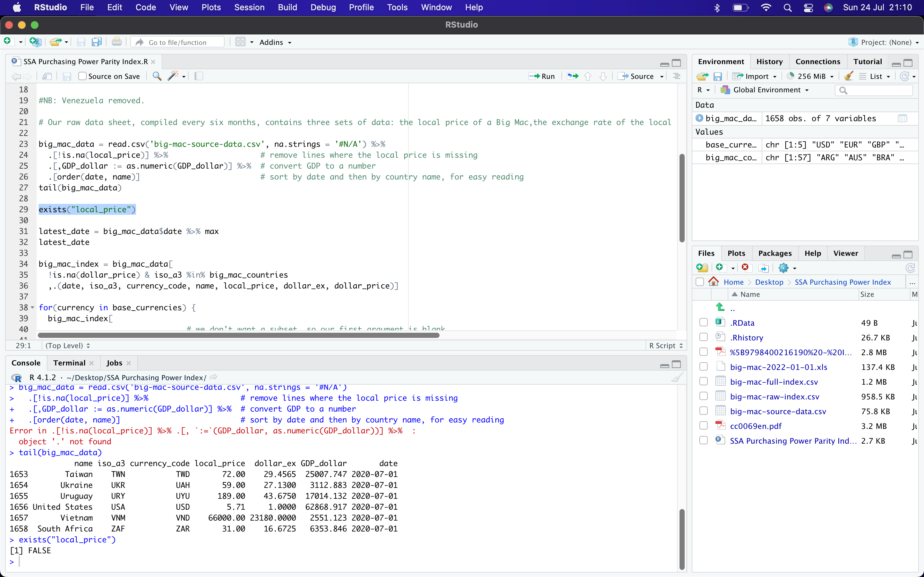Open the Session menu
924x577 pixels.
(x=249, y=7)
